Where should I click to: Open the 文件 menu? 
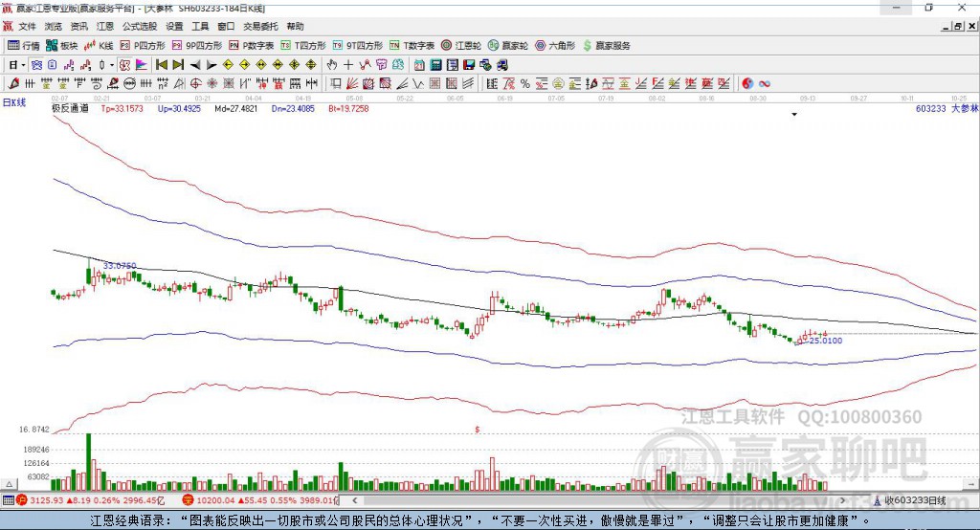coord(28,26)
